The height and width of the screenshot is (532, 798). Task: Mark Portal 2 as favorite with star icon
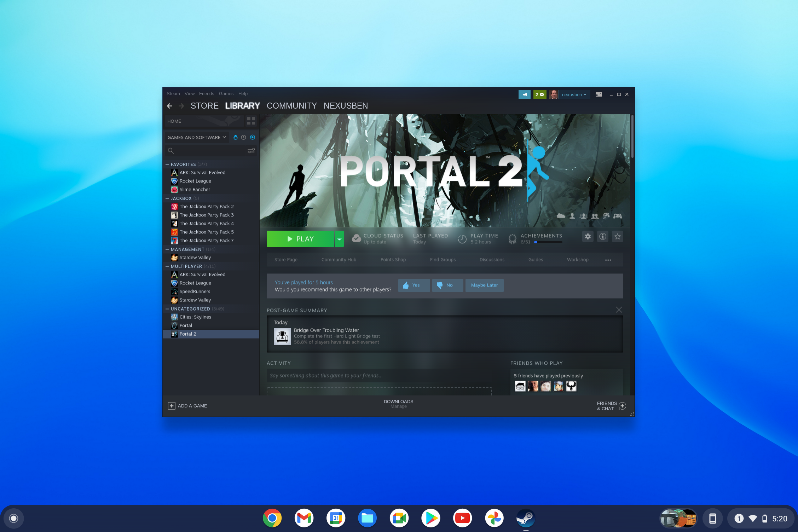tap(618, 236)
